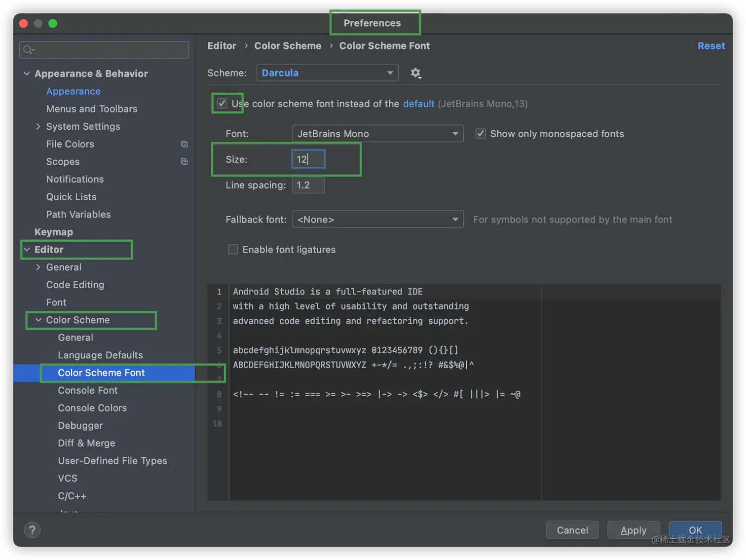Click the File Colors project-level icon
This screenshot has width=746, height=560.
point(184,144)
